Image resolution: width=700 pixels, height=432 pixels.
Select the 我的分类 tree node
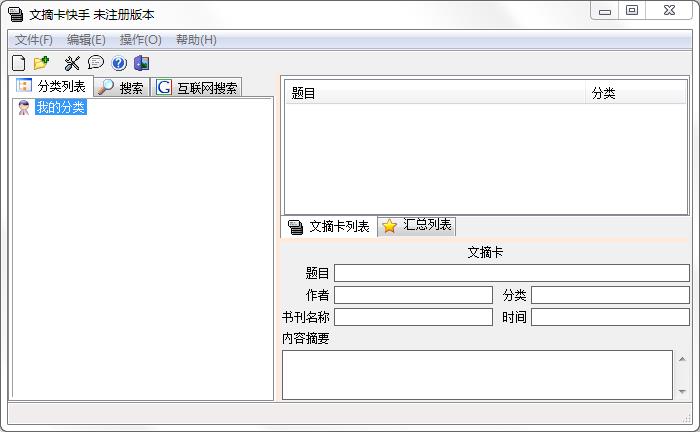point(61,108)
